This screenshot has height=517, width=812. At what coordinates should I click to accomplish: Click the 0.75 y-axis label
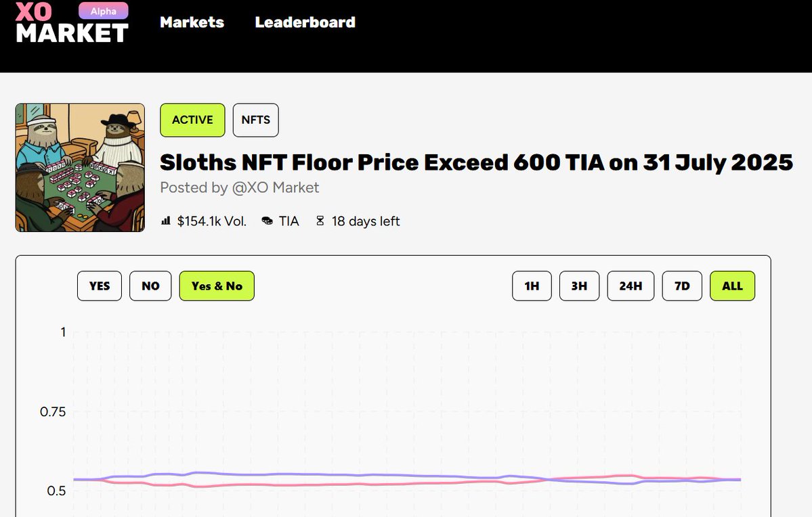[x=53, y=412]
